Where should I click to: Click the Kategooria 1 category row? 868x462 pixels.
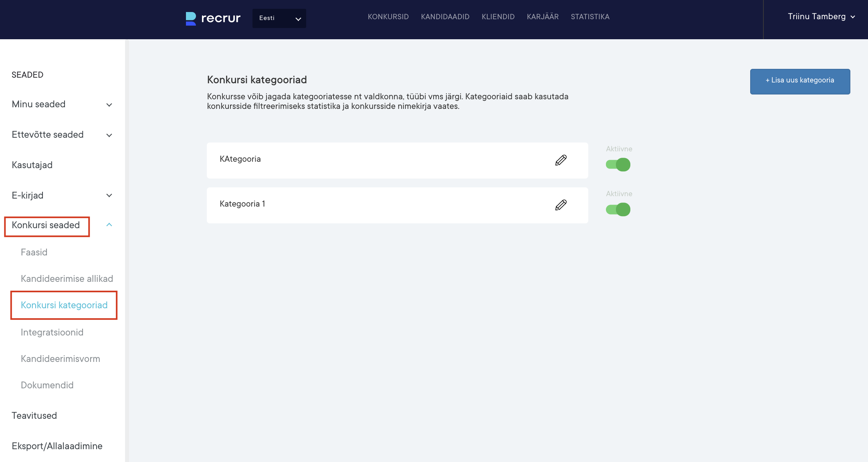point(361,205)
